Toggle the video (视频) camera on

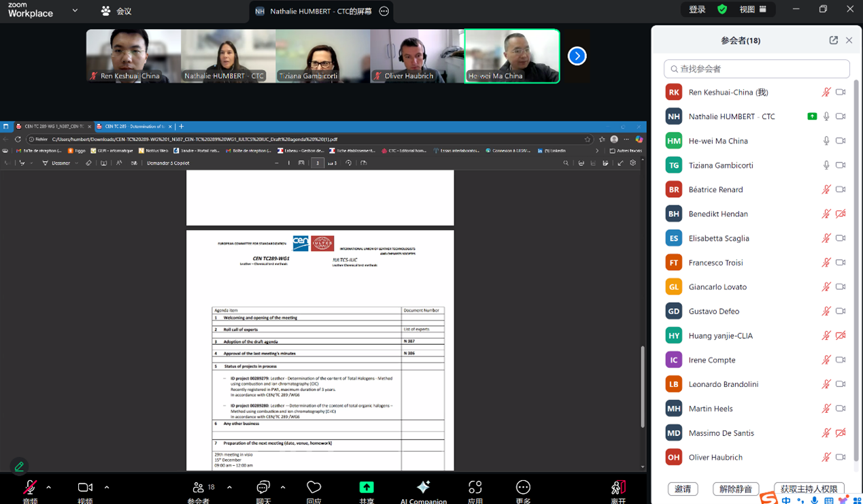pyautogui.click(x=85, y=487)
